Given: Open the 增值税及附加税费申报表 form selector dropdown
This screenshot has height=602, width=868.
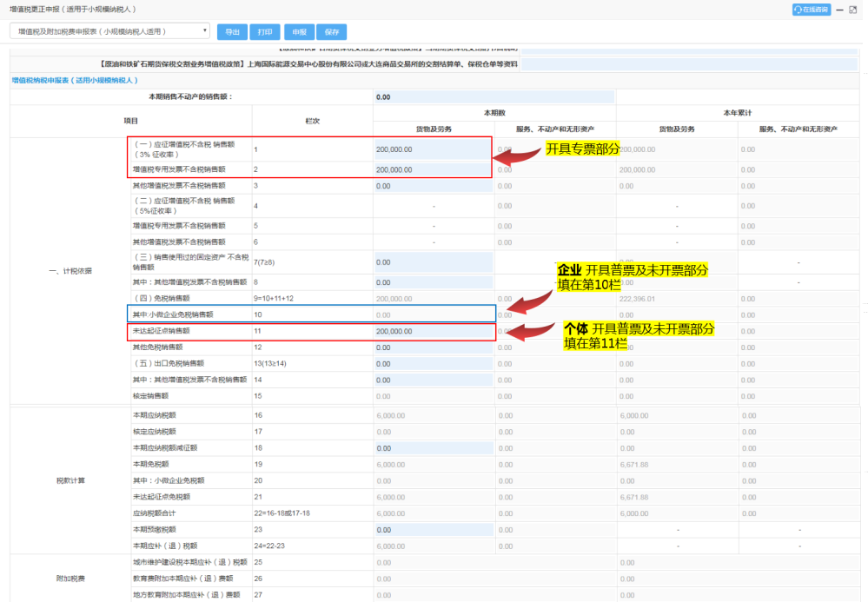Looking at the screenshot, I should click(109, 31).
